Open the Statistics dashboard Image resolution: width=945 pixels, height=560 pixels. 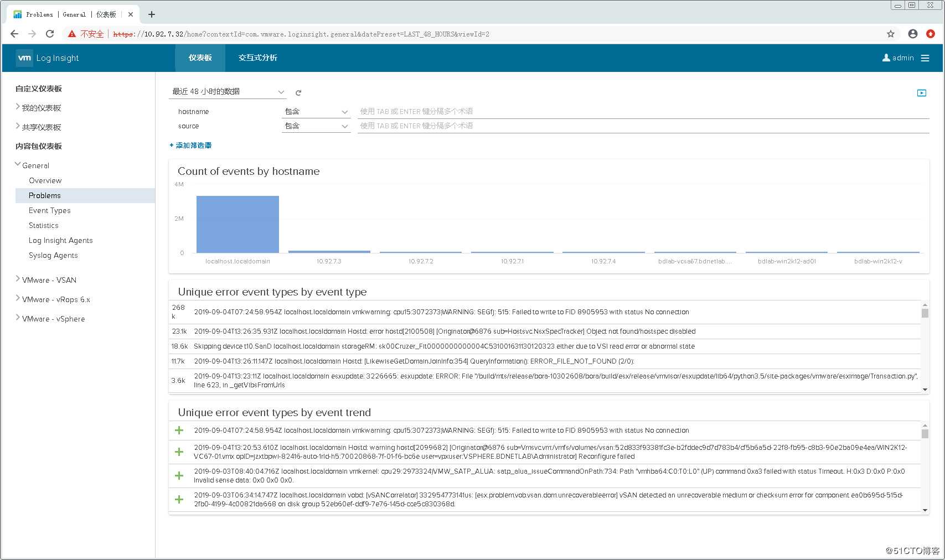[x=44, y=225]
